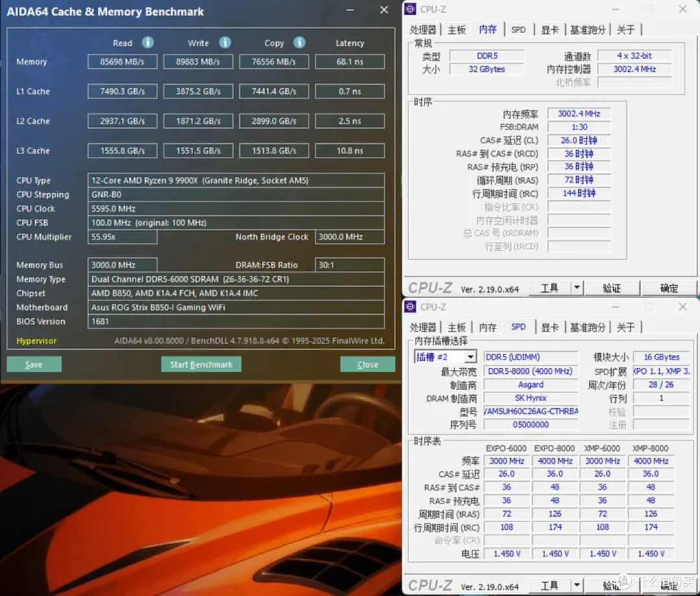
Task: Click Memory Type Dual Channel DDR5-6000 field
Action: pyautogui.click(x=236, y=279)
